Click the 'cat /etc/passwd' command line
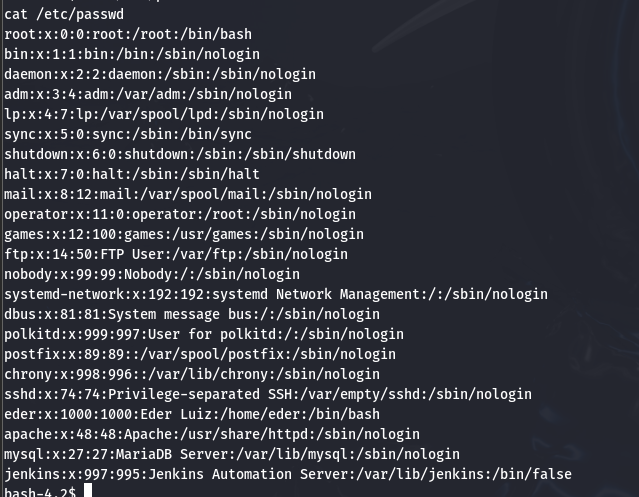The image size is (639, 497). 64,15
